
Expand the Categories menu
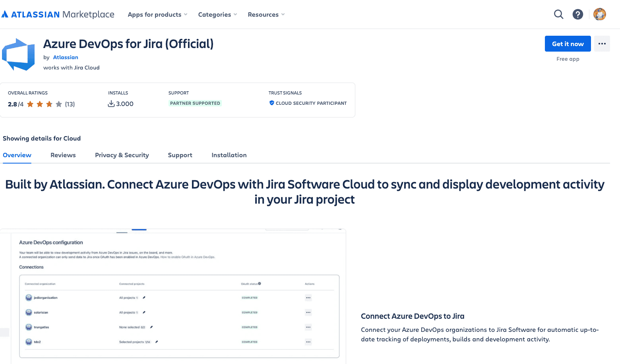[x=217, y=14]
